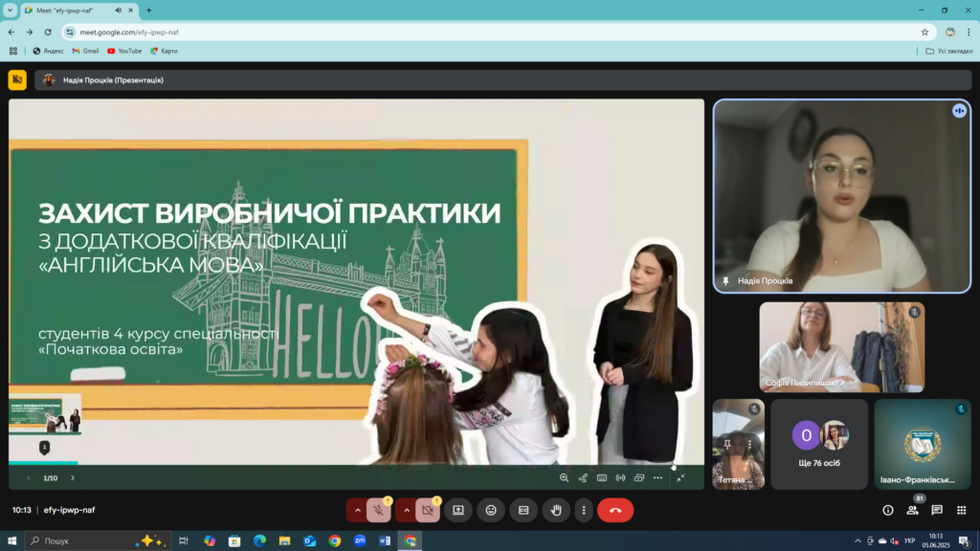Expand audio settings arrow beside microphone
The height and width of the screenshot is (551, 980).
358,511
